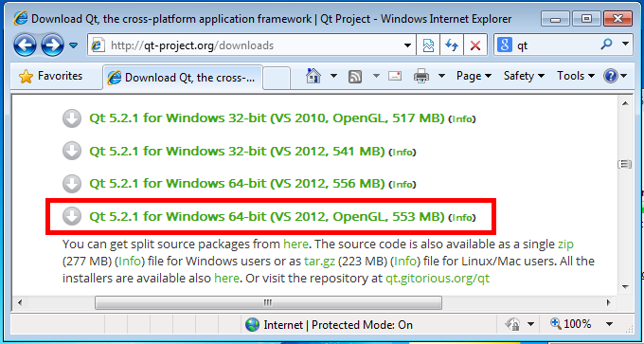644x344 pixels.
Task: Open Qt 5.2.1 64-bit OpenGL 553 MB link
Action: [267, 217]
